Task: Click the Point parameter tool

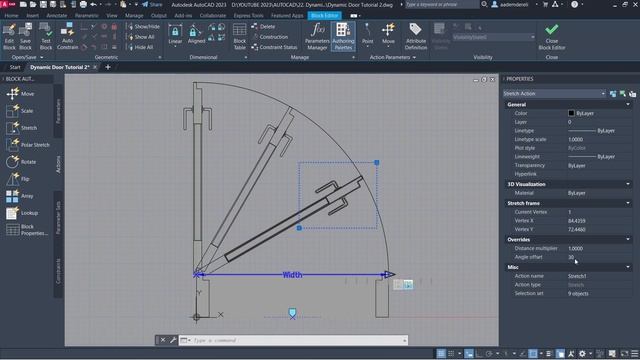Action: point(367,35)
